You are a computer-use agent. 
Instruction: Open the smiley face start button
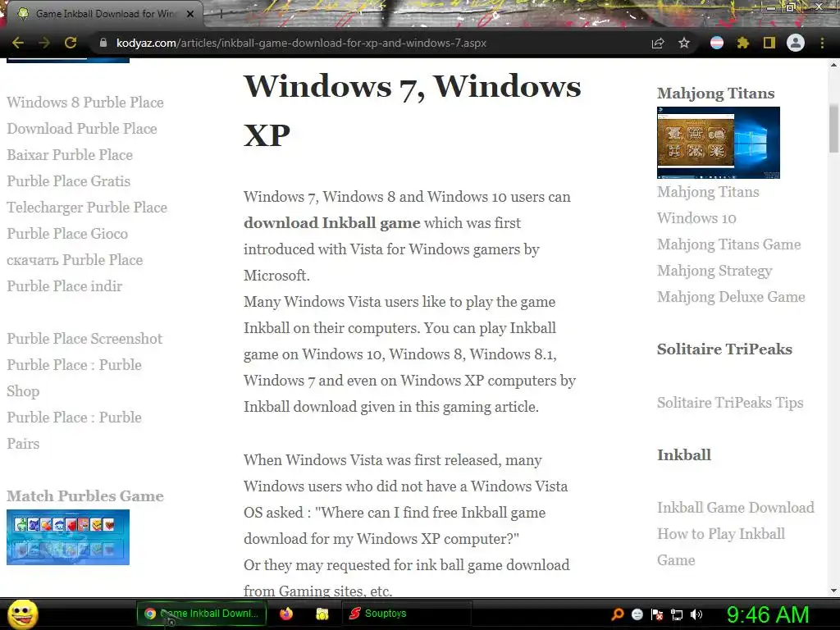coord(22,614)
